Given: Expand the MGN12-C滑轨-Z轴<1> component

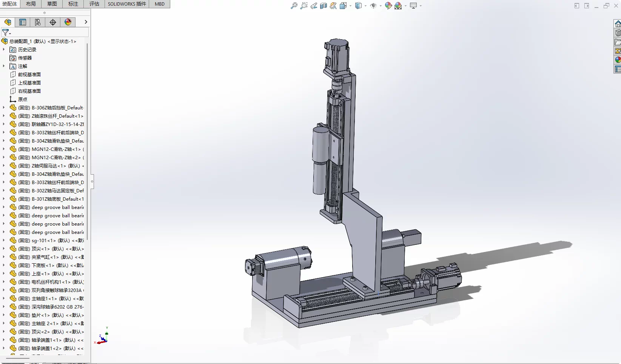Looking at the screenshot, I should (4, 149).
